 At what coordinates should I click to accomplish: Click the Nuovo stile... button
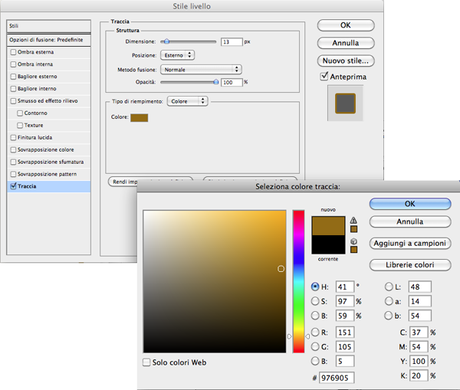[346, 61]
